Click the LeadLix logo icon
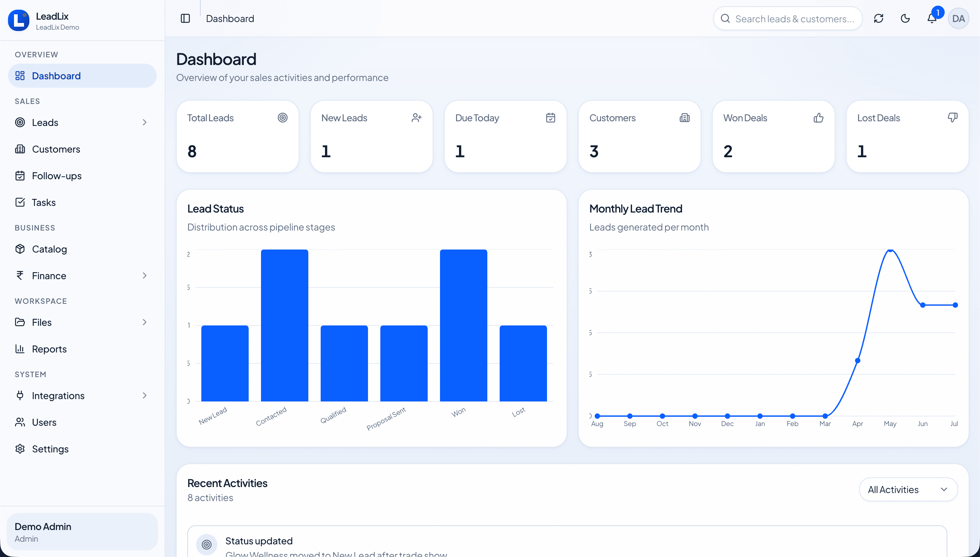Image resolution: width=980 pixels, height=557 pixels. (x=18, y=20)
